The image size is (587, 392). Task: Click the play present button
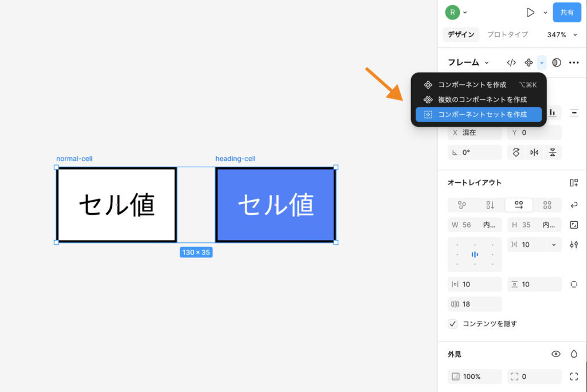[x=530, y=12]
